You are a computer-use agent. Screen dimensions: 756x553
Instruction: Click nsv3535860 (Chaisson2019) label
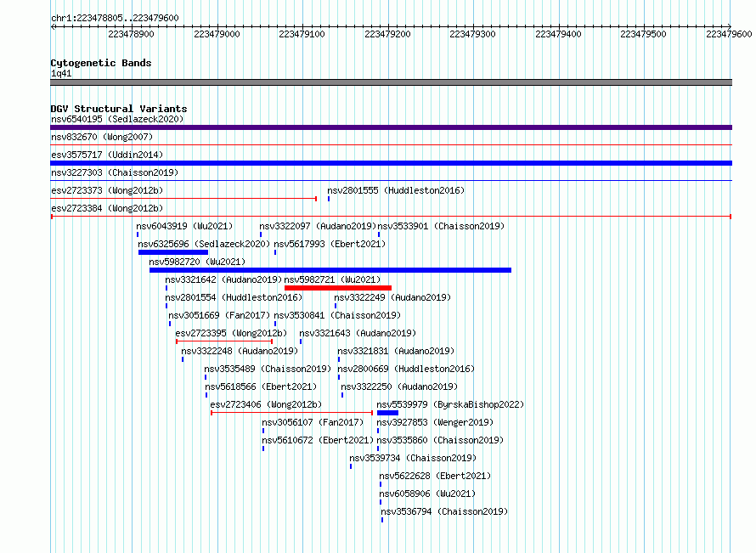tap(440, 440)
